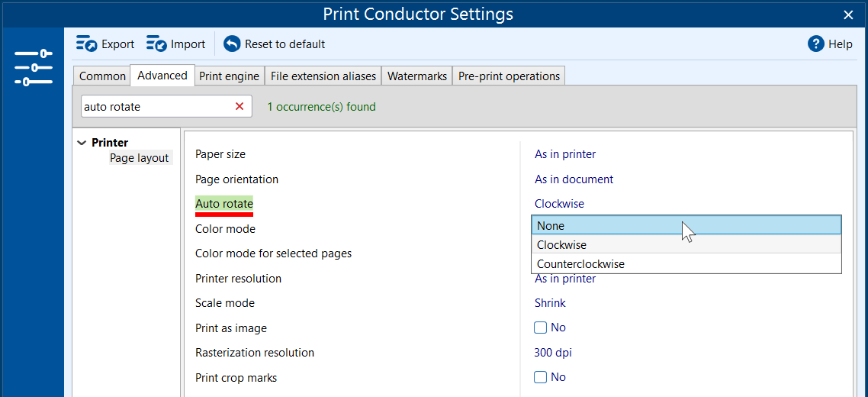Click the Import icon in toolbar
The image size is (868, 397).
point(156,44)
